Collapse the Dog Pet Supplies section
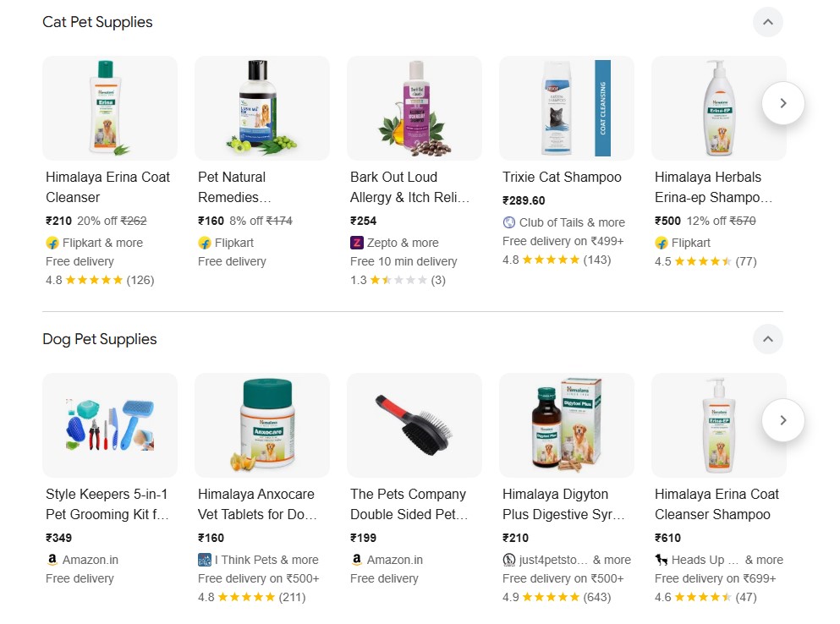 (x=767, y=339)
